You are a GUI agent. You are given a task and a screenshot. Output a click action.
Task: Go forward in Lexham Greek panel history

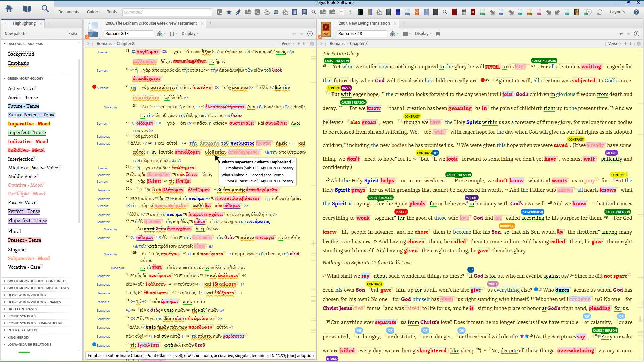click(302, 34)
